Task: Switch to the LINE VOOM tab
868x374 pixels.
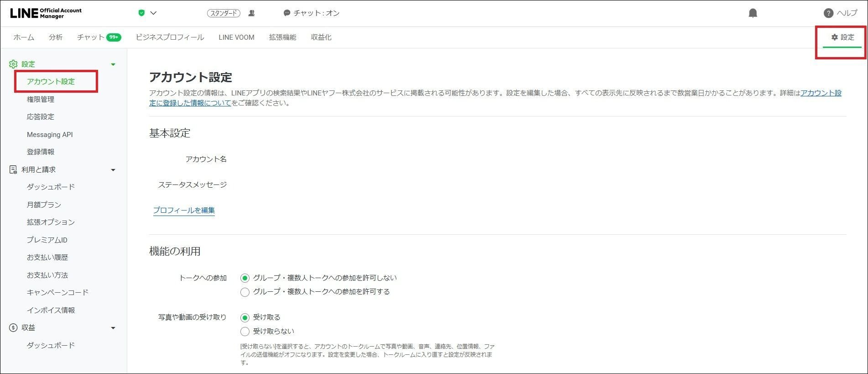Action: pyautogui.click(x=236, y=37)
